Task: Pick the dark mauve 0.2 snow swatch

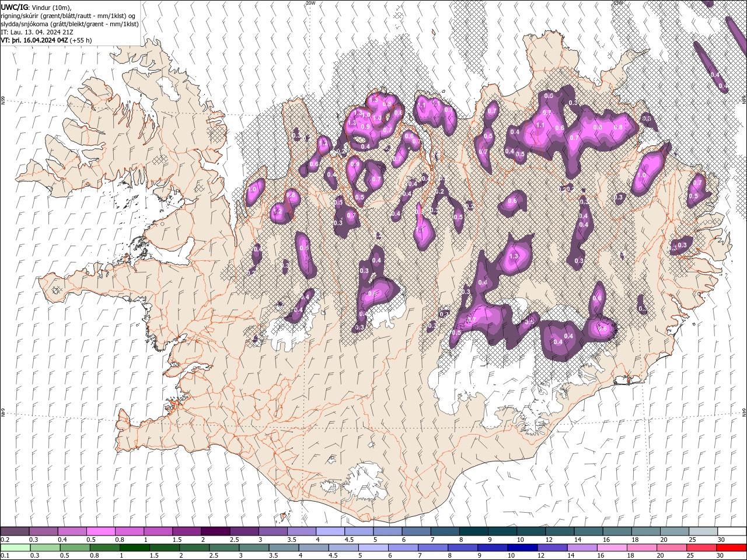Action: click(x=15, y=531)
